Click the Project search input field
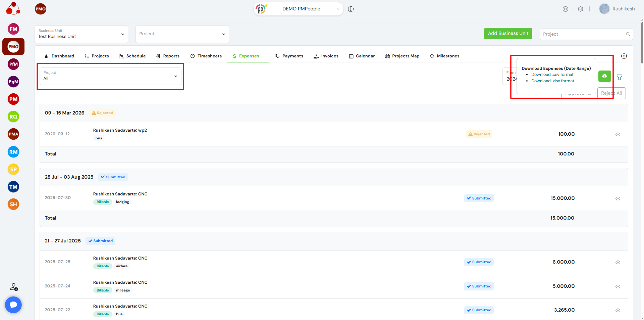Image resolution: width=644 pixels, height=320 pixels. tap(583, 34)
